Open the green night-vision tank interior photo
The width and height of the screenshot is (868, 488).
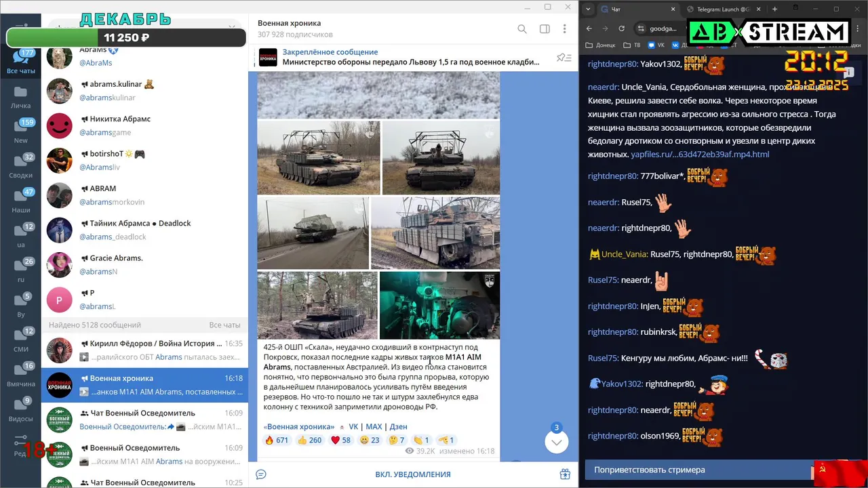(x=439, y=305)
